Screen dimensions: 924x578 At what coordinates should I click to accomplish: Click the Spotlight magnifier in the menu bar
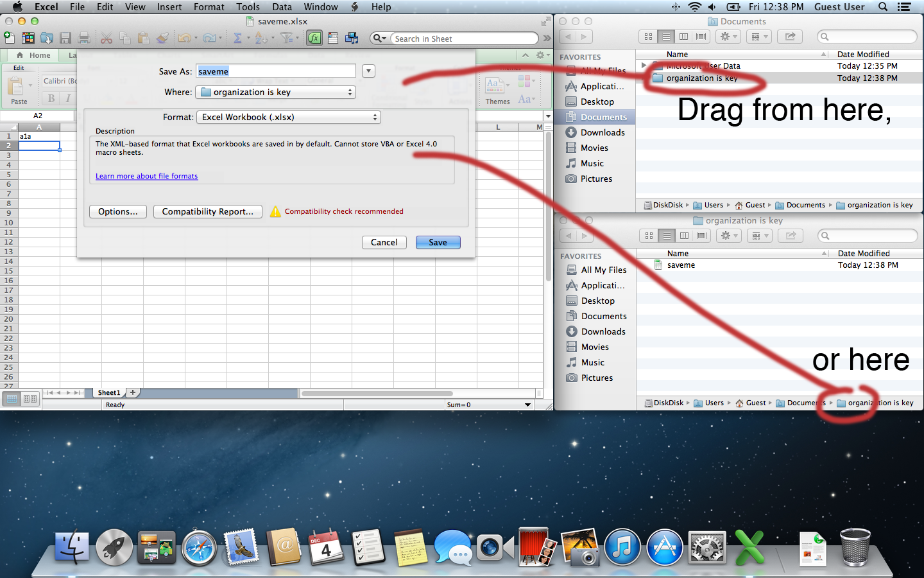883,6
